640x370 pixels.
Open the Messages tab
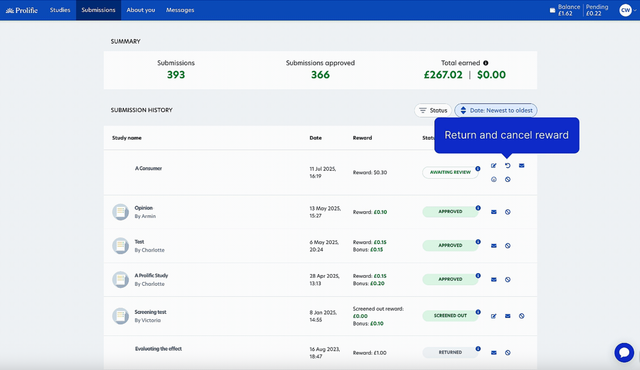[x=180, y=10]
